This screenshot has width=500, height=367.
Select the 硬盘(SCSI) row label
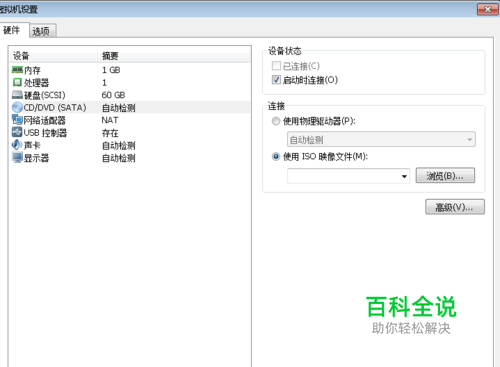click(x=45, y=95)
